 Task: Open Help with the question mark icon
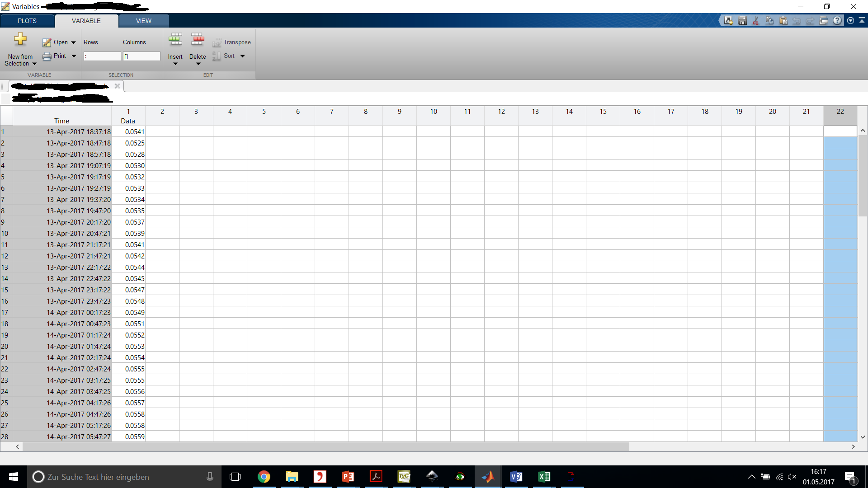click(x=837, y=21)
